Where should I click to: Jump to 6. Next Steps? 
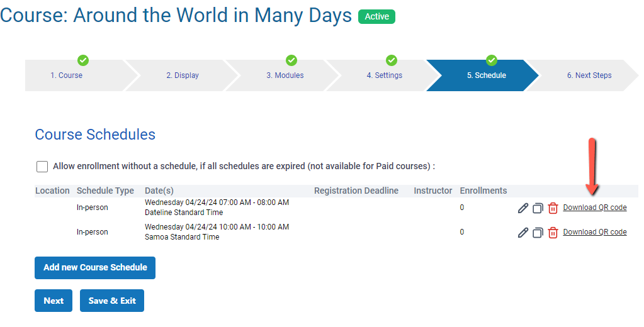coord(589,75)
